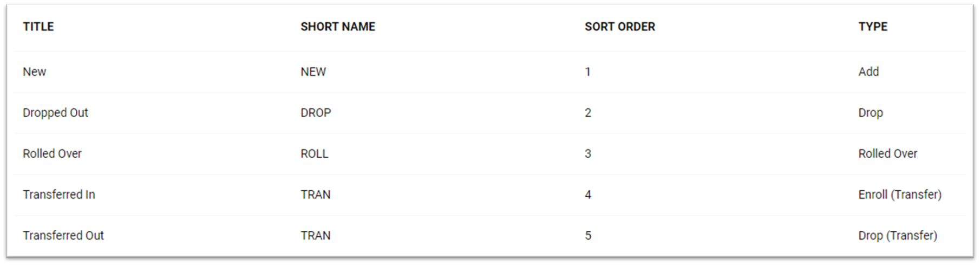Click the Add type cell
Image resolution: width=980 pixels, height=265 pixels.
pyautogui.click(x=868, y=72)
